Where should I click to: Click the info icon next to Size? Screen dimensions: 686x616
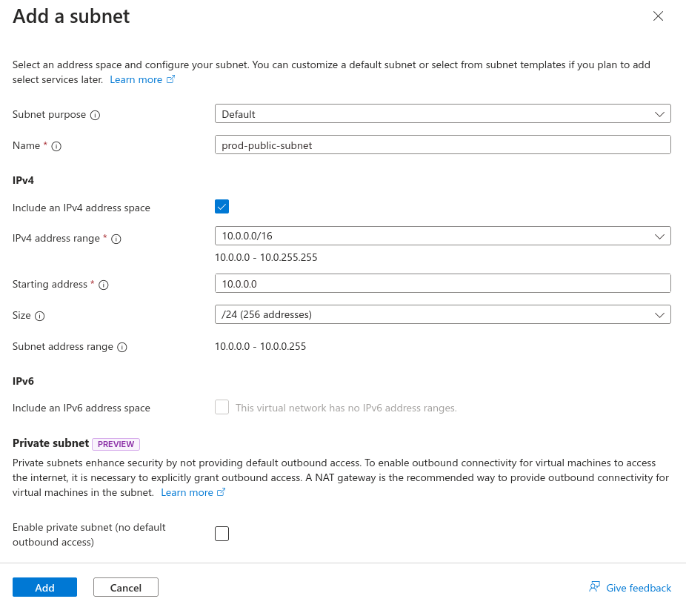[40, 316]
